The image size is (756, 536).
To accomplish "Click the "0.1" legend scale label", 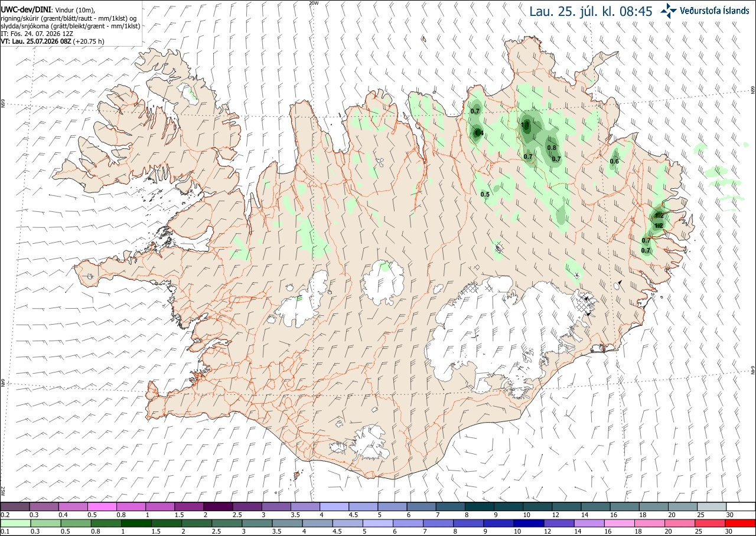I will (5, 531).
